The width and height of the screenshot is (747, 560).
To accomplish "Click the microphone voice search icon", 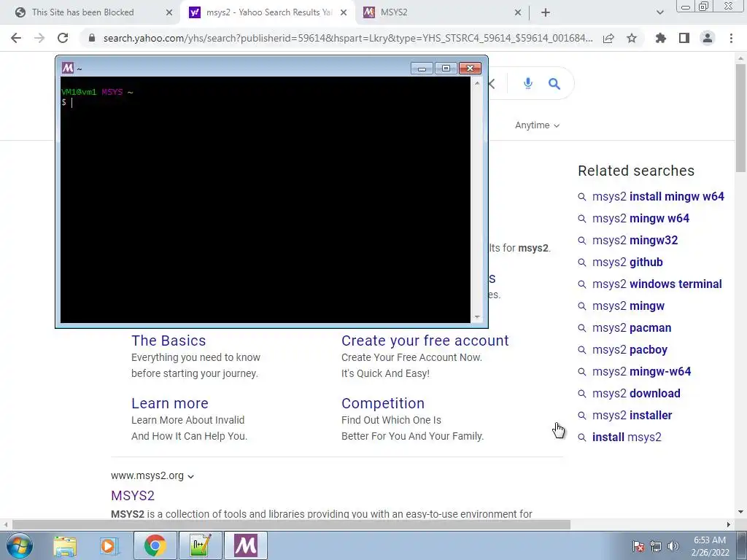I will coord(527,84).
